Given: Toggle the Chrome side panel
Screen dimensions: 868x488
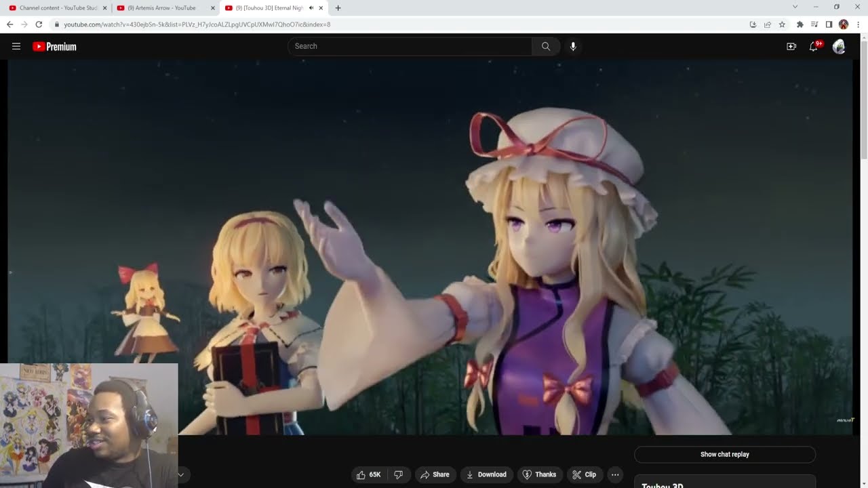Looking at the screenshot, I should [829, 24].
